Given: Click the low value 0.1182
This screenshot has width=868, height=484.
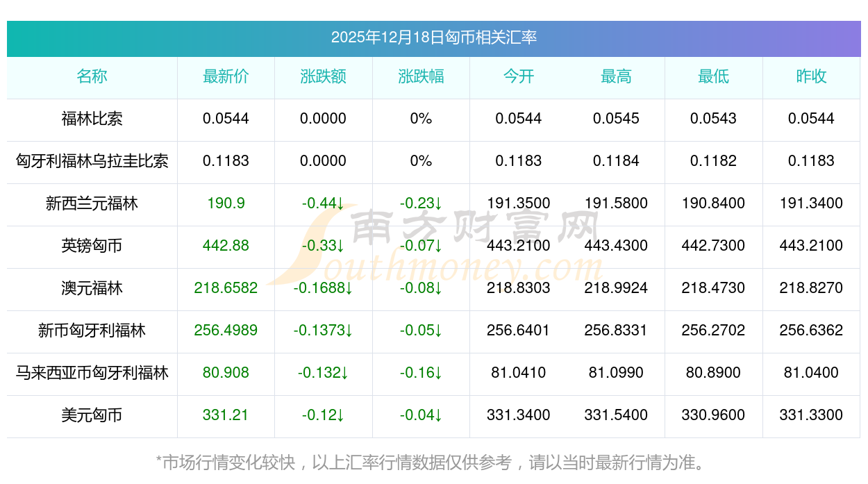Looking at the screenshot, I should 713,161.
